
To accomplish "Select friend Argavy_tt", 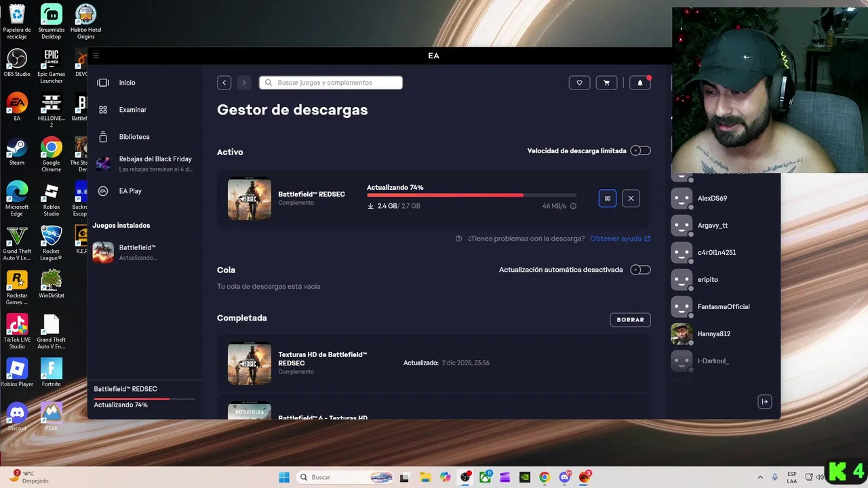I will (712, 226).
